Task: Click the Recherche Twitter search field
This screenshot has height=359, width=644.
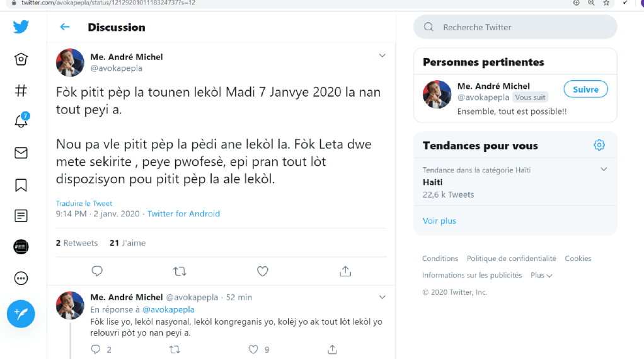Action: point(515,27)
